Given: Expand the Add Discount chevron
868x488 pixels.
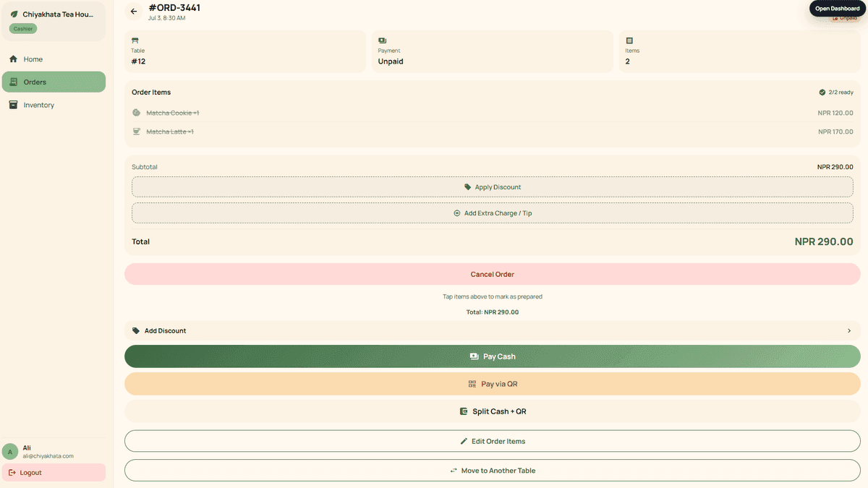Looking at the screenshot, I should 849,330.
